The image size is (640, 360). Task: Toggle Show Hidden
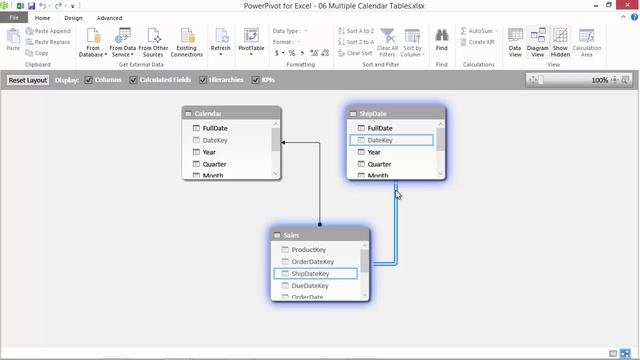(x=560, y=42)
